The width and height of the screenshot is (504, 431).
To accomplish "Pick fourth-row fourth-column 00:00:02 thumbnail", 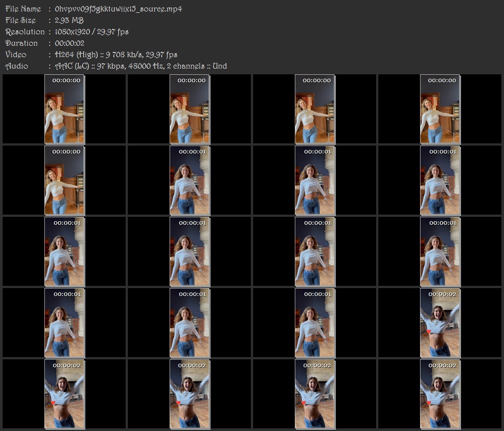I will pyautogui.click(x=440, y=323).
